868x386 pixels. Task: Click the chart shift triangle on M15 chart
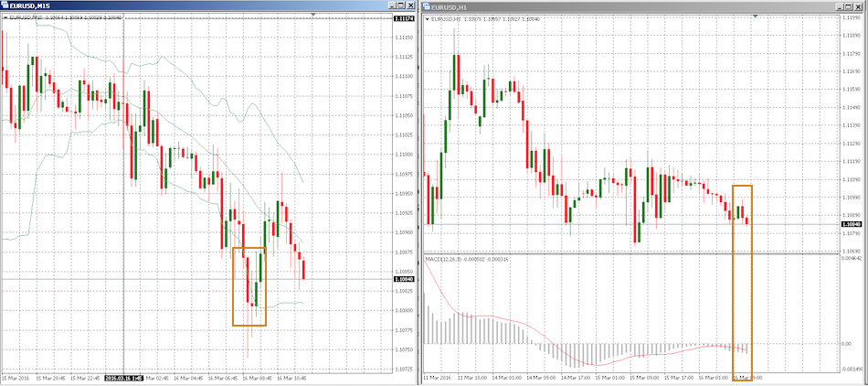pyautogui.click(x=313, y=16)
